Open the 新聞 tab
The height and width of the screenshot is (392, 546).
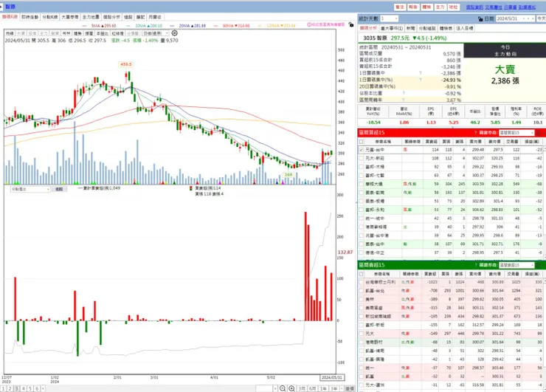(x=410, y=28)
